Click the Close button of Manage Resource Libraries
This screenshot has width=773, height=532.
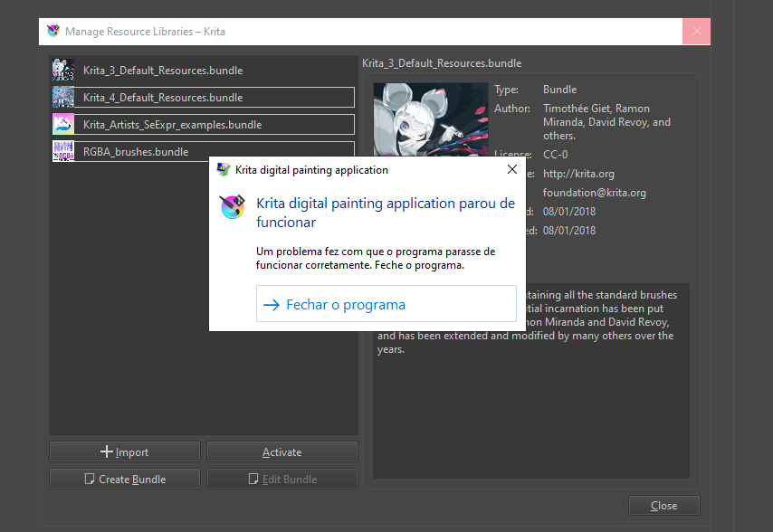pyautogui.click(x=664, y=506)
